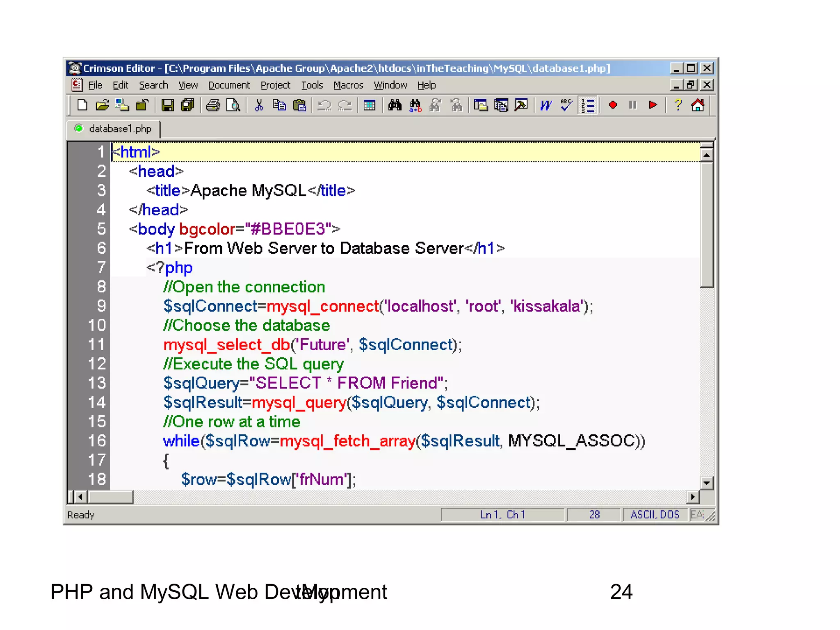
Task: Copy the selection using the copy icon
Action: click(x=279, y=105)
